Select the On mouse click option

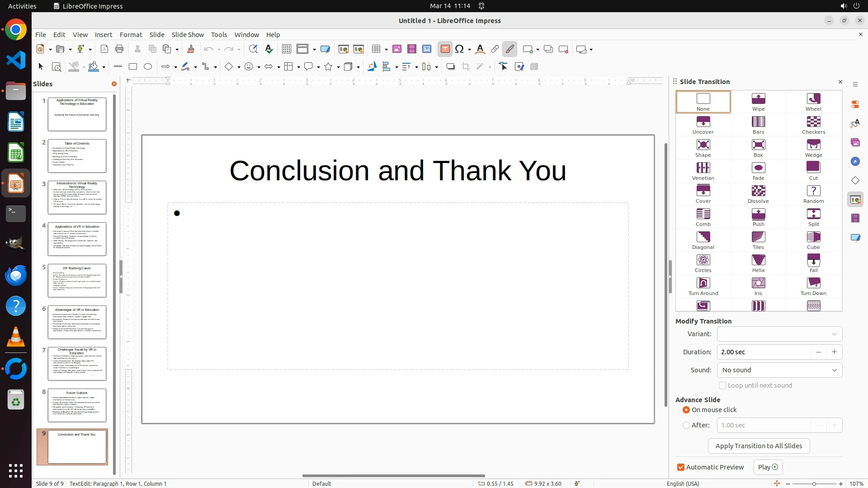point(686,410)
